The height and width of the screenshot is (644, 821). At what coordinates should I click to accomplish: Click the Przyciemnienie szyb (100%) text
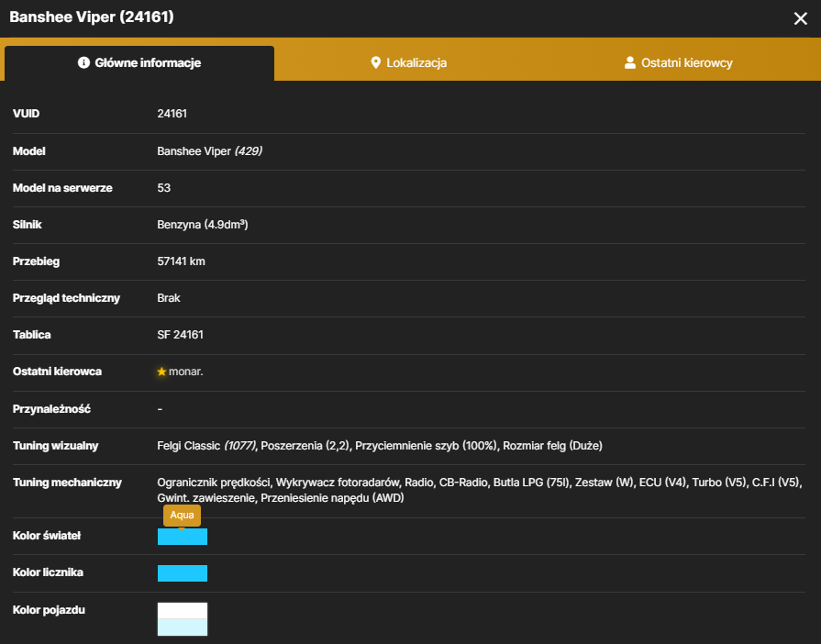click(x=427, y=446)
